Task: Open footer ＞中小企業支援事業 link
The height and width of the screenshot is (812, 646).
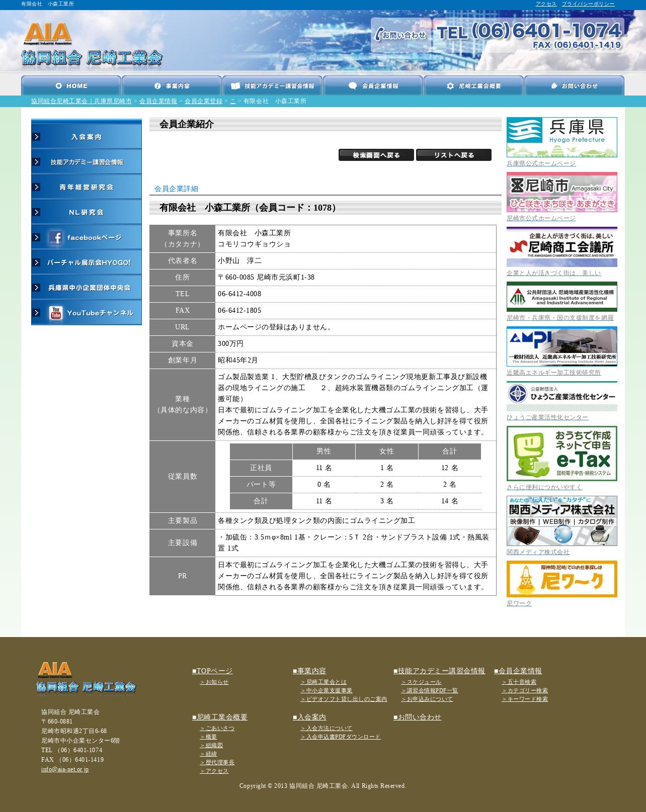Action: click(x=327, y=691)
